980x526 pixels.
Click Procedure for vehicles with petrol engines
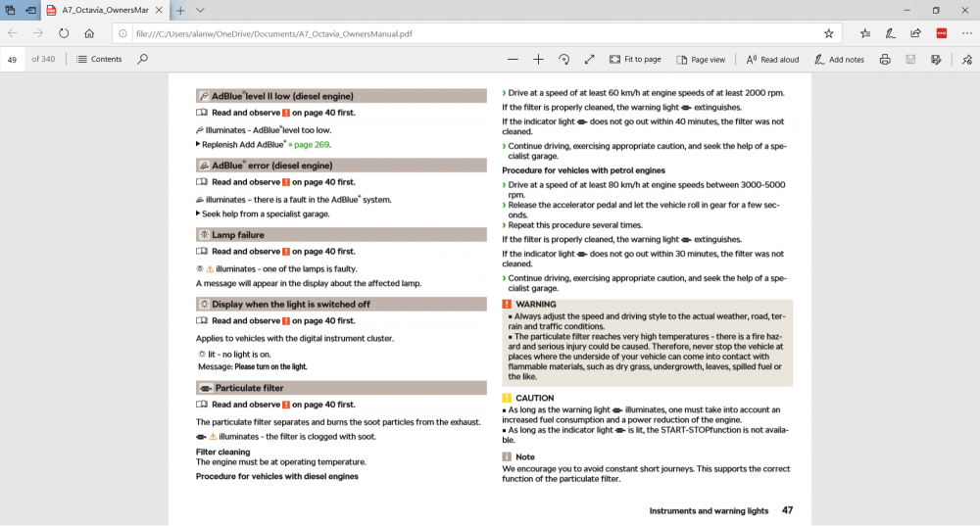click(583, 169)
